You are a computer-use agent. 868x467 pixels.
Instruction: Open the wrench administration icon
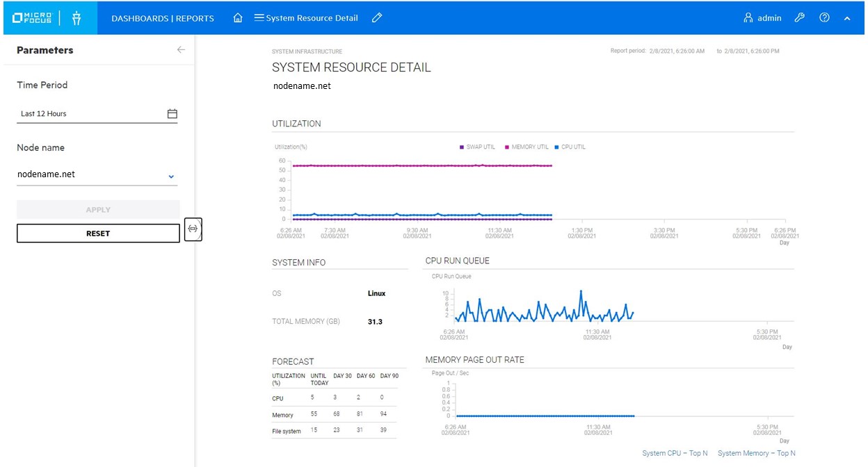pyautogui.click(x=800, y=18)
